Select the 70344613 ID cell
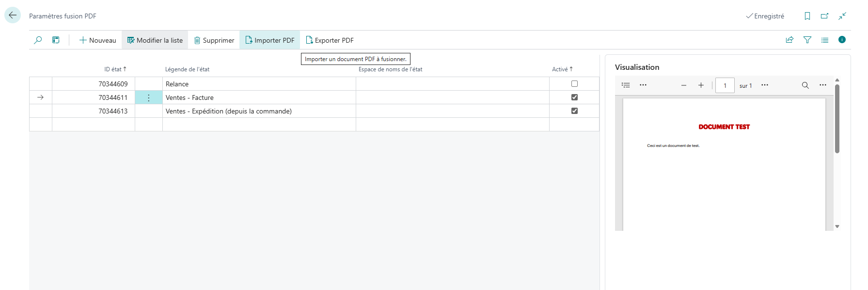 coord(94,111)
